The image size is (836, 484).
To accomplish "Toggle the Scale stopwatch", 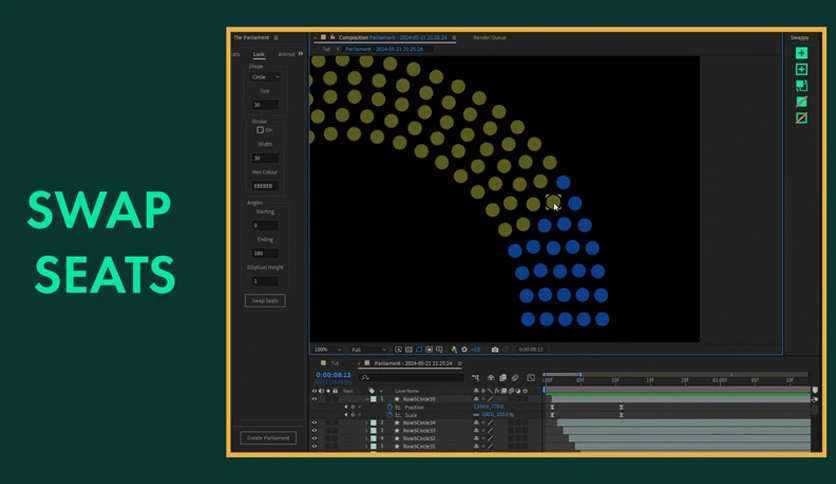I will [x=390, y=415].
